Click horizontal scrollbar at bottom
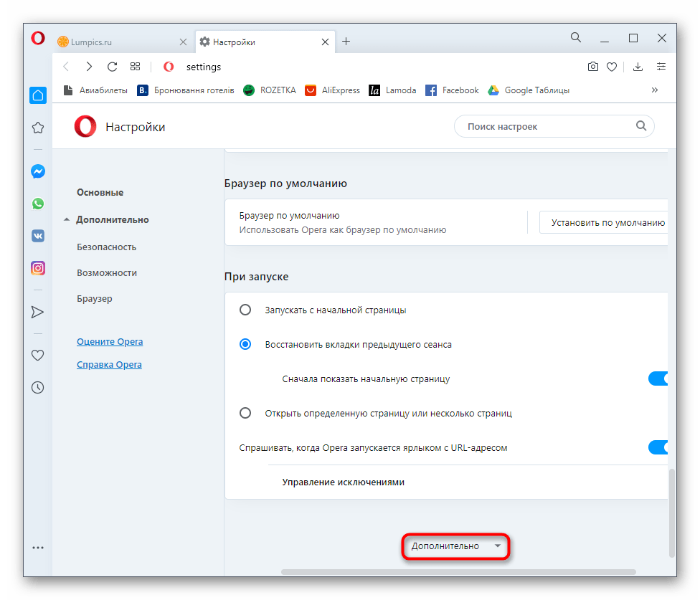This screenshot has height=600, width=700. pos(458,571)
